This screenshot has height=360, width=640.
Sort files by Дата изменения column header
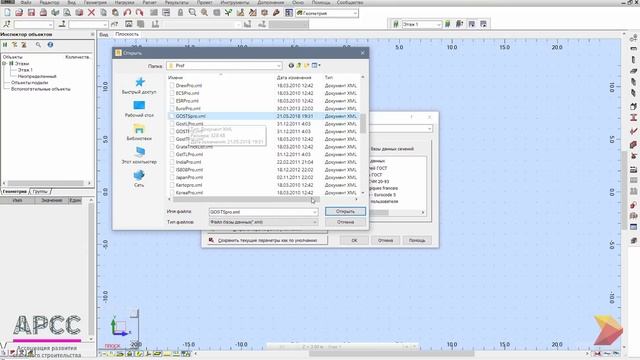click(294, 77)
